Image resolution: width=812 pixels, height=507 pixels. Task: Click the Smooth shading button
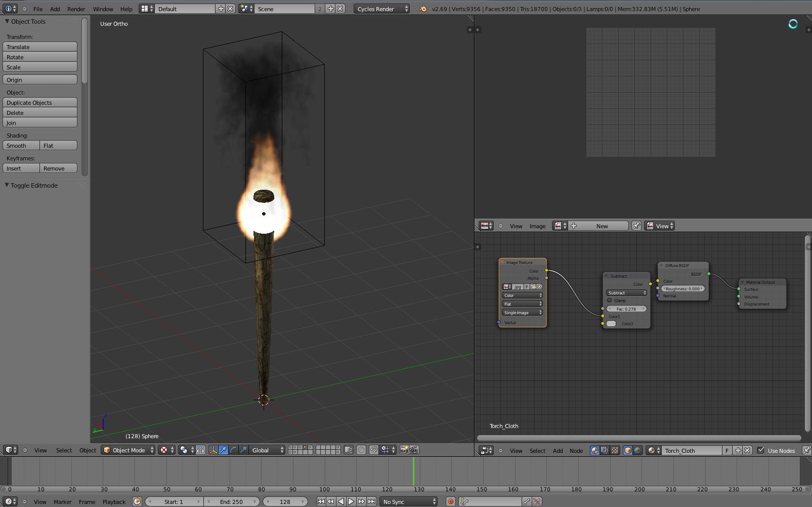click(x=21, y=146)
